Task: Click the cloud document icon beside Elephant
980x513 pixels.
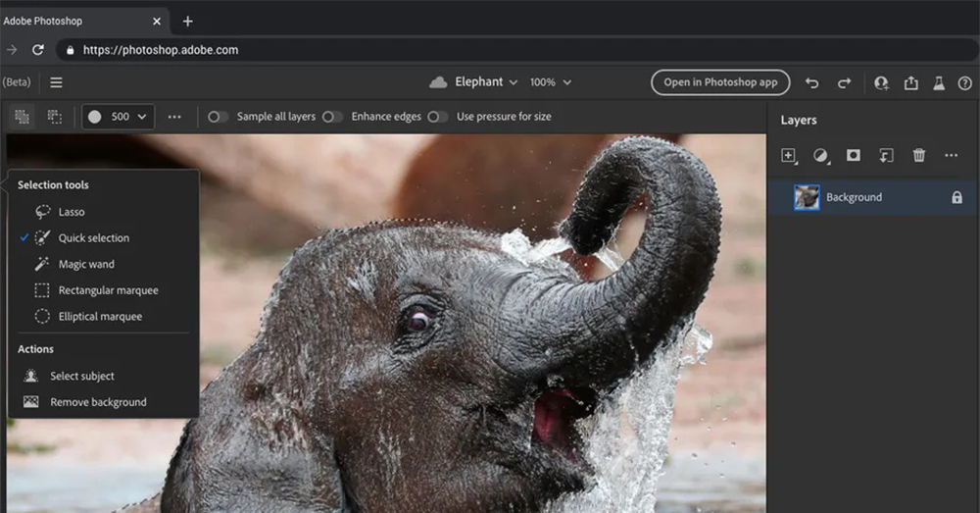Action: point(438,82)
